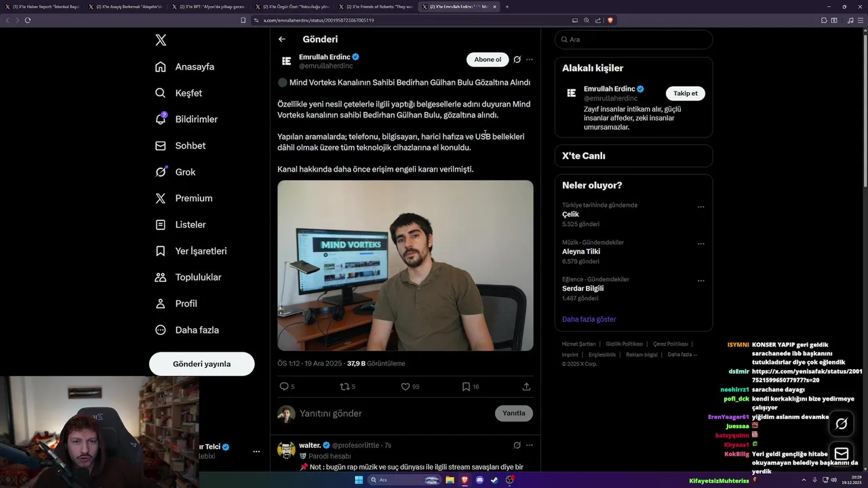Click the address bar URL

click(319, 20)
